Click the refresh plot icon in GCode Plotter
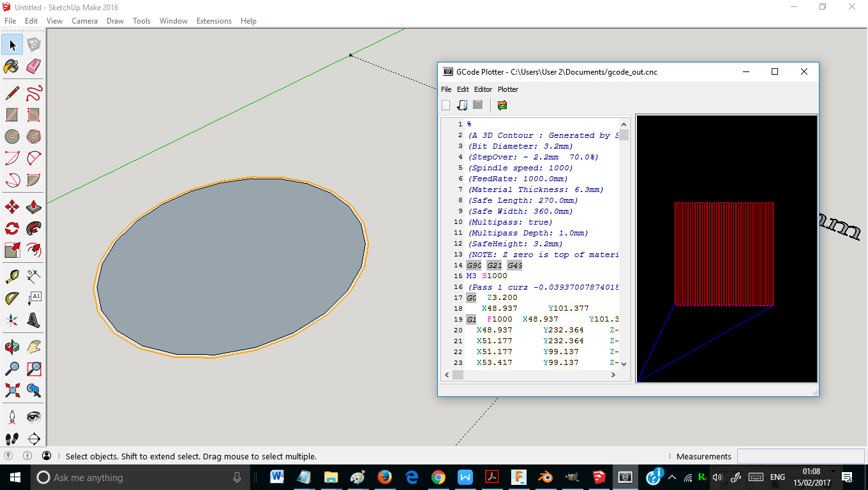 coord(502,105)
